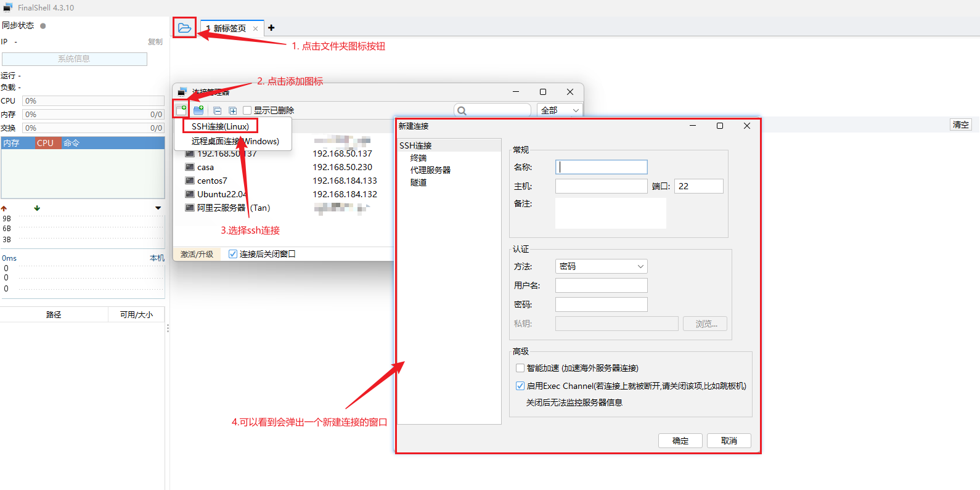
Task: Toggle the 显示已删除 checkbox
Action: pos(247,110)
